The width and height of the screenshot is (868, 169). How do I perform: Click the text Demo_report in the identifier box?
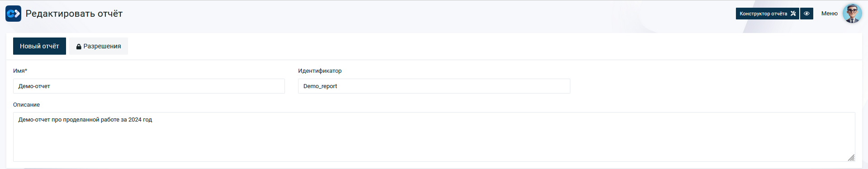320,86
